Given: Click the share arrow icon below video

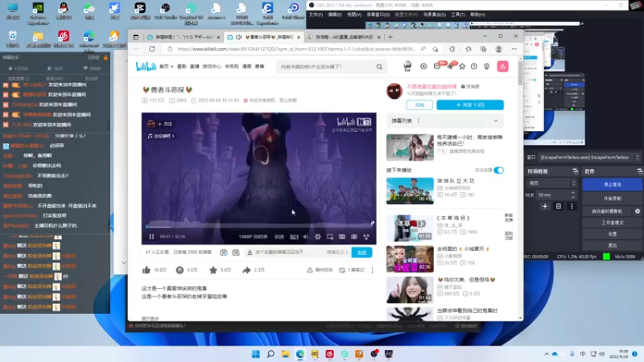Looking at the screenshot, I should pos(246,269).
